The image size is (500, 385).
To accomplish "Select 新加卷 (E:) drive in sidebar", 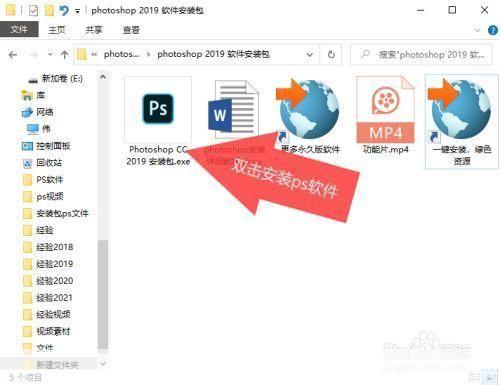I will click(x=55, y=79).
